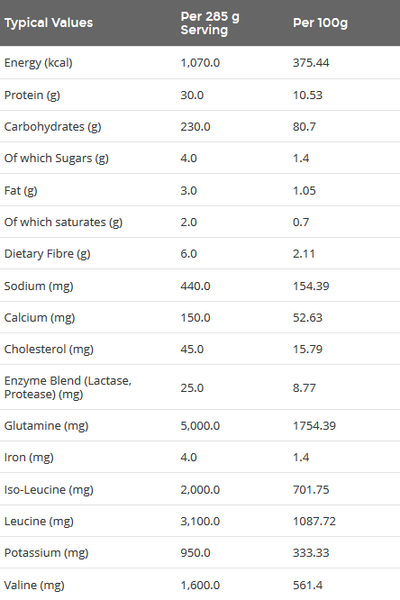Select the Valine (mg) value 1,600.0
Screen dimensions: 400x600
200,585
